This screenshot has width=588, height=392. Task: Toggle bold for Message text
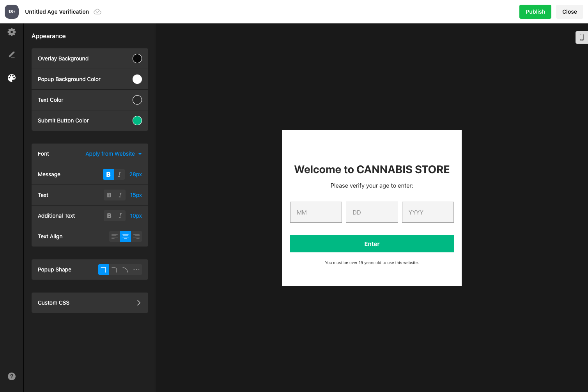[x=108, y=174]
